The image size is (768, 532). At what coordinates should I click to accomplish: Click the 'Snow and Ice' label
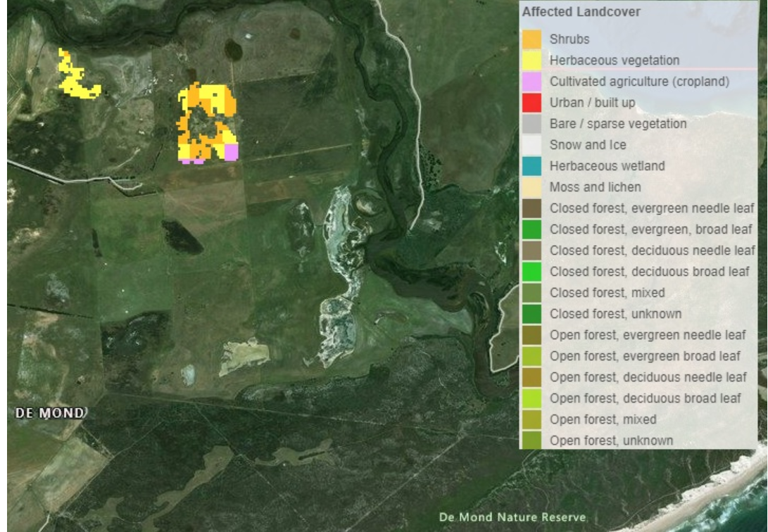(588, 145)
